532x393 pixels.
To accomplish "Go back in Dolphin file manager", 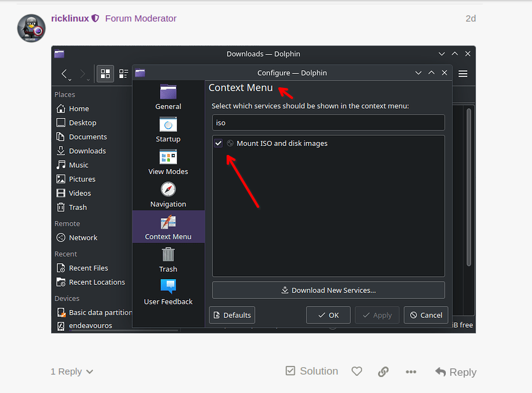I will click(x=64, y=74).
